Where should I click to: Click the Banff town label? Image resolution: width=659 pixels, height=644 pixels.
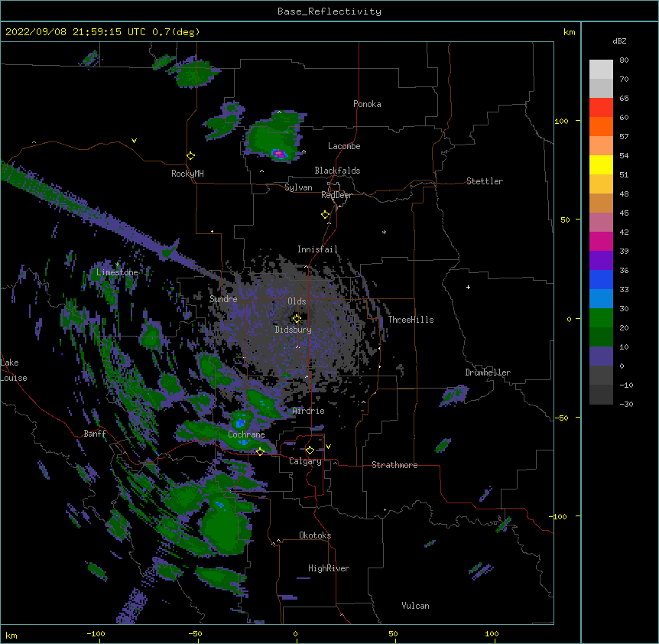pos(95,434)
